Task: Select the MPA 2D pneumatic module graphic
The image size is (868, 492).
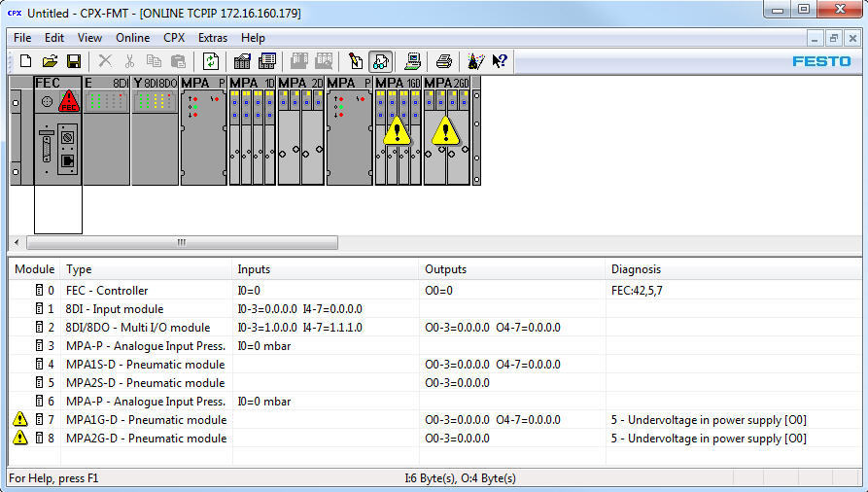Action: point(301,130)
